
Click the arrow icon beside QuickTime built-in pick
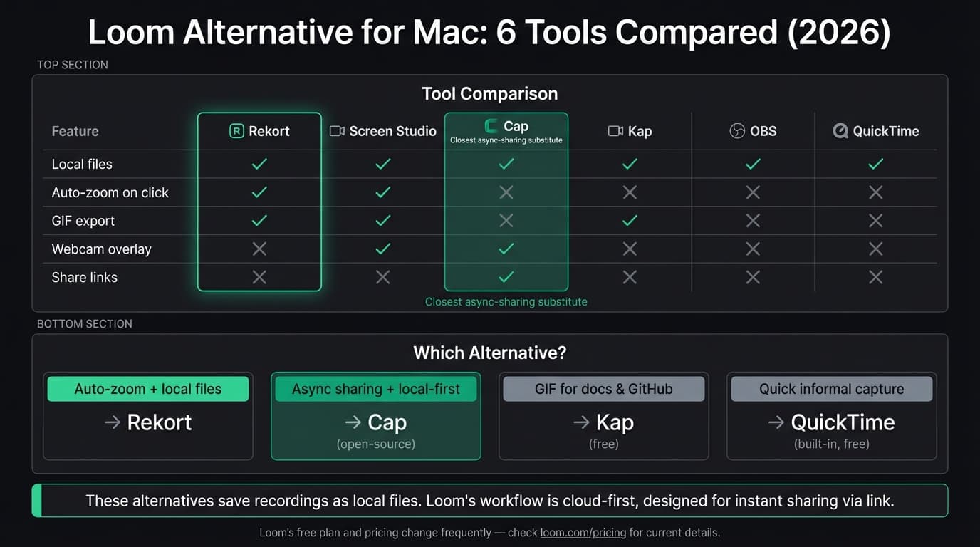tap(776, 422)
